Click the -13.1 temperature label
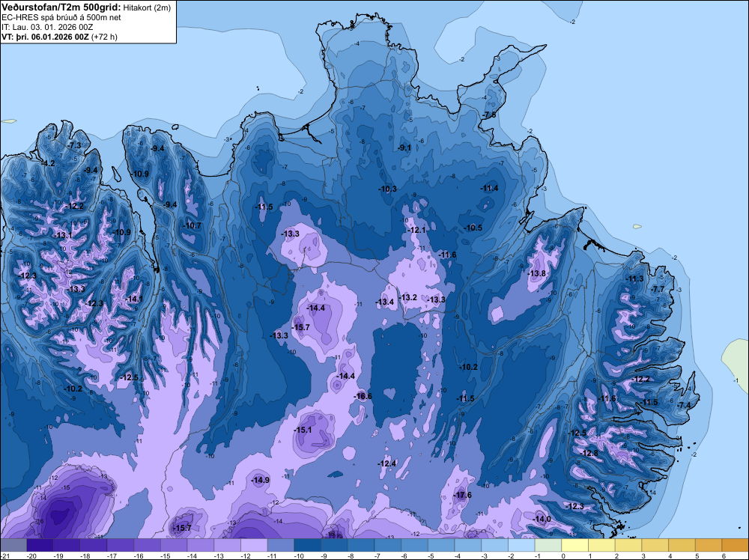 coord(63,235)
